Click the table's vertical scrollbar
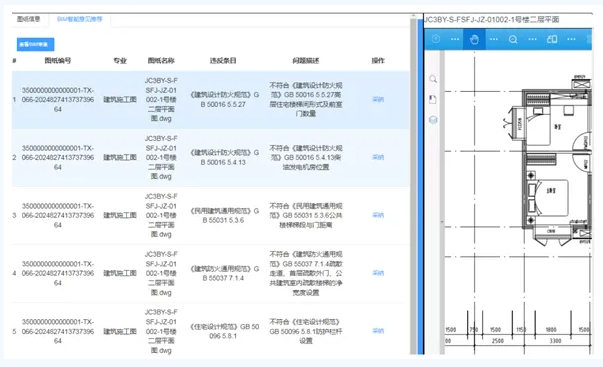This screenshot has width=603, height=367. [x=414, y=185]
